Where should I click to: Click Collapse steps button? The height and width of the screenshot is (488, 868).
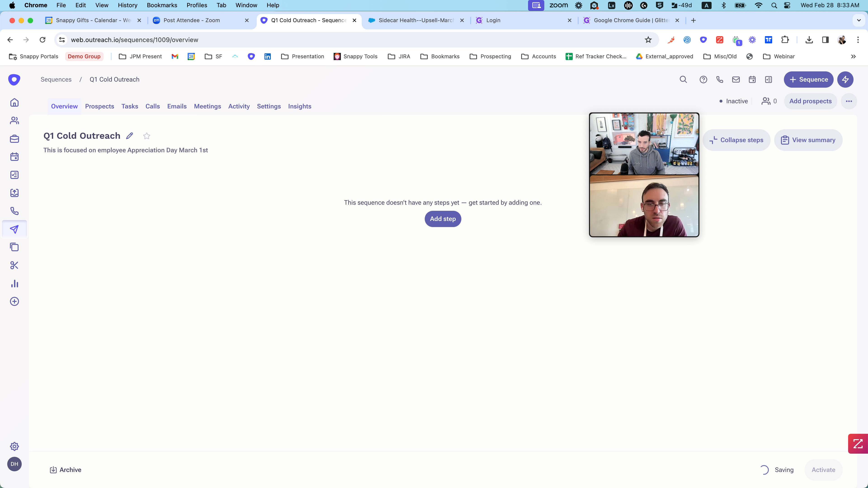click(736, 140)
